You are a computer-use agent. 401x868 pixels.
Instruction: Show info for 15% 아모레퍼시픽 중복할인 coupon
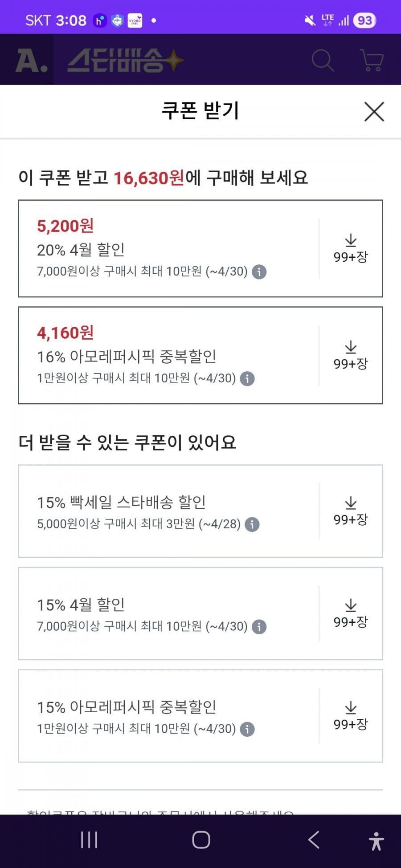[x=247, y=729]
